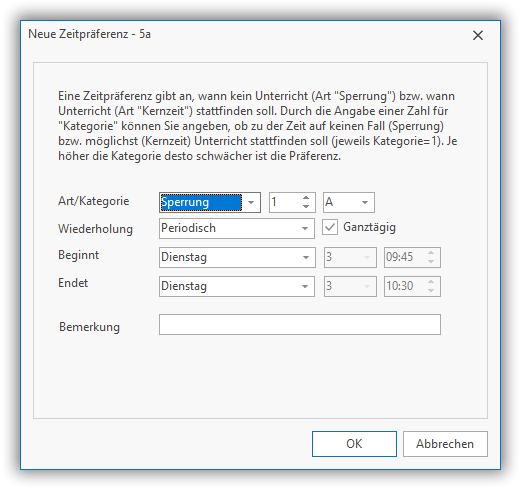Focus the Bemerkung text field
521x490 pixels.
point(300,324)
